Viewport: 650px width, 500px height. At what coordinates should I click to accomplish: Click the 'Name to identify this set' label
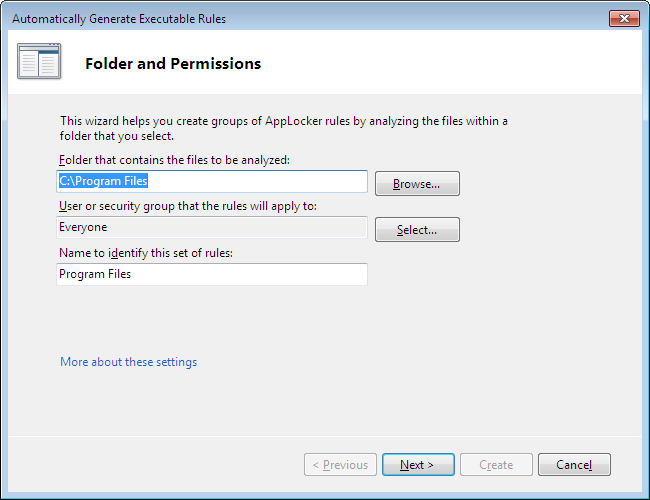(x=146, y=253)
